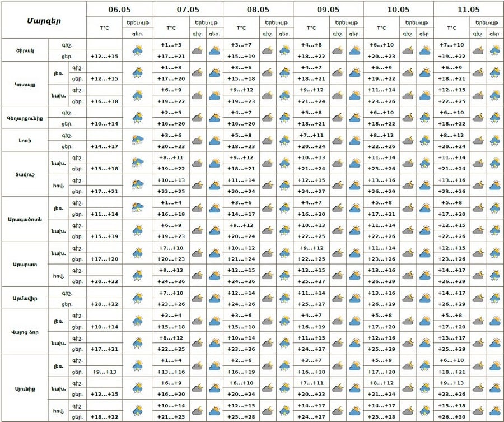Click Շիրակ 07.05 night cloudy moon icon
This screenshot has height=422, width=504.
pos(198,50)
